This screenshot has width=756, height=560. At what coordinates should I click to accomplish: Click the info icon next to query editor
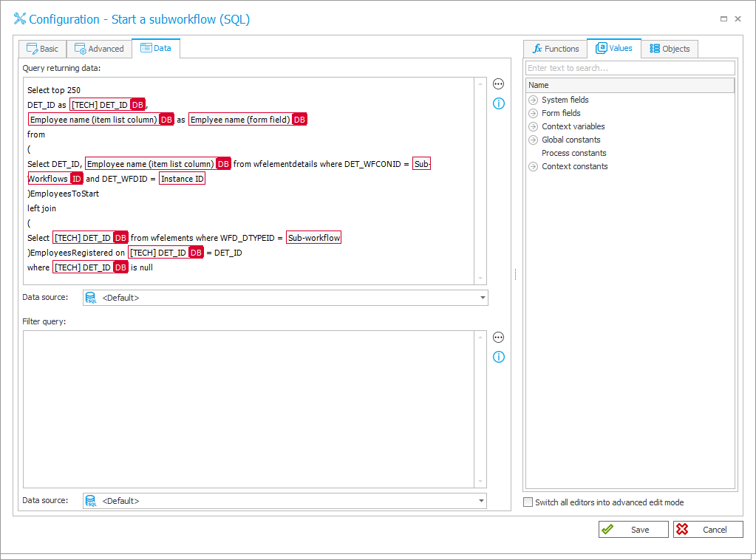pos(498,103)
